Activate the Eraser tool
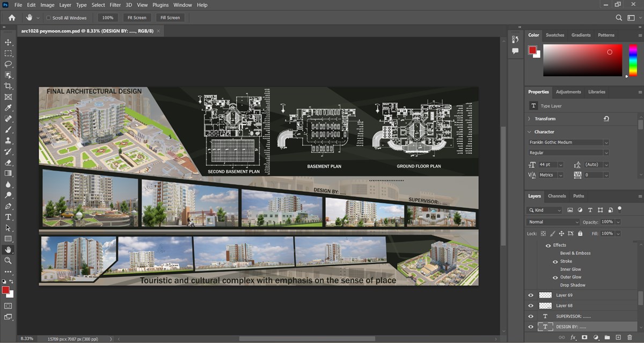644x343 pixels. (x=8, y=162)
